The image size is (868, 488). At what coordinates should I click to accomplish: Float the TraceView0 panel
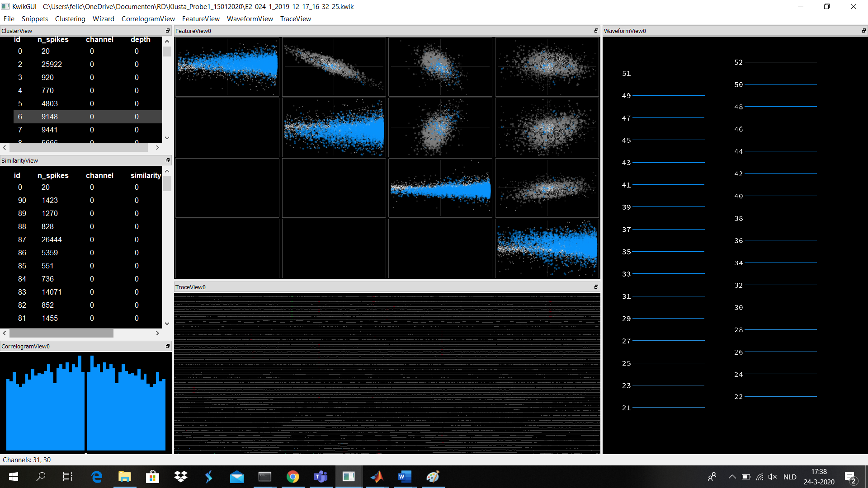point(596,287)
